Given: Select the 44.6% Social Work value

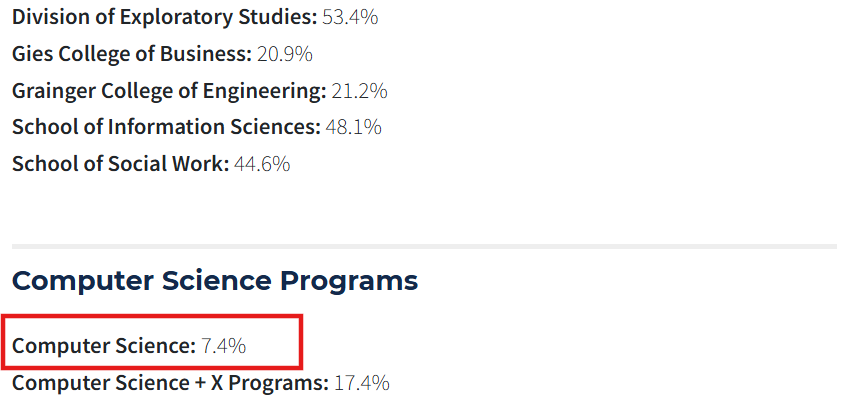Looking at the screenshot, I should click(262, 163).
